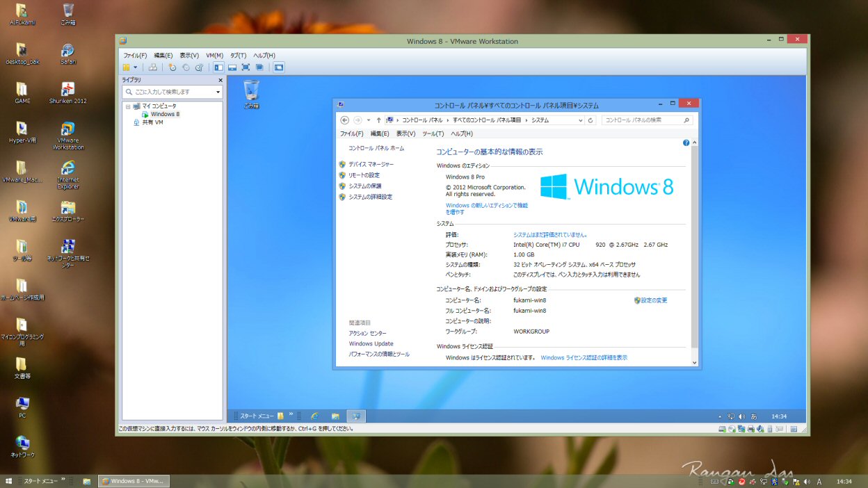868x488 pixels.
Task: Click the Unity mode toolbar icon
Action: point(259,67)
